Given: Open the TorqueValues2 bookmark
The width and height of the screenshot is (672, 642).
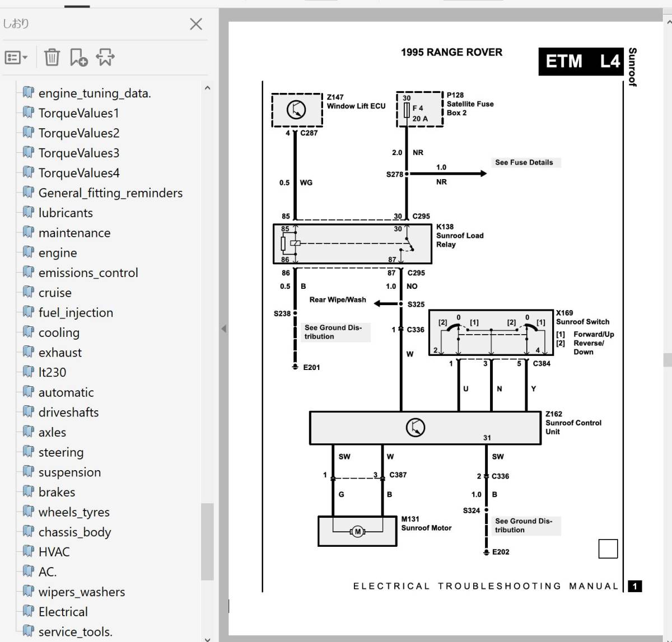Looking at the screenshot, I should (79, 133).
